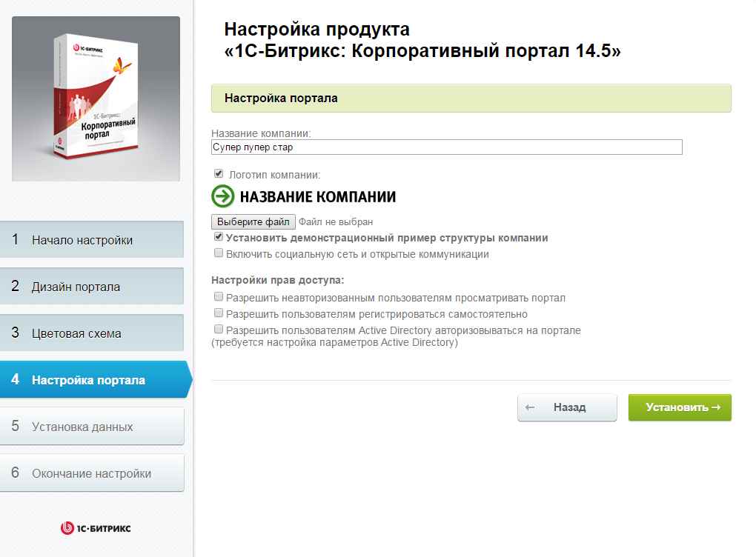Select step 3 Цветовая схема
756x557 pixels.
coord(92,333)
